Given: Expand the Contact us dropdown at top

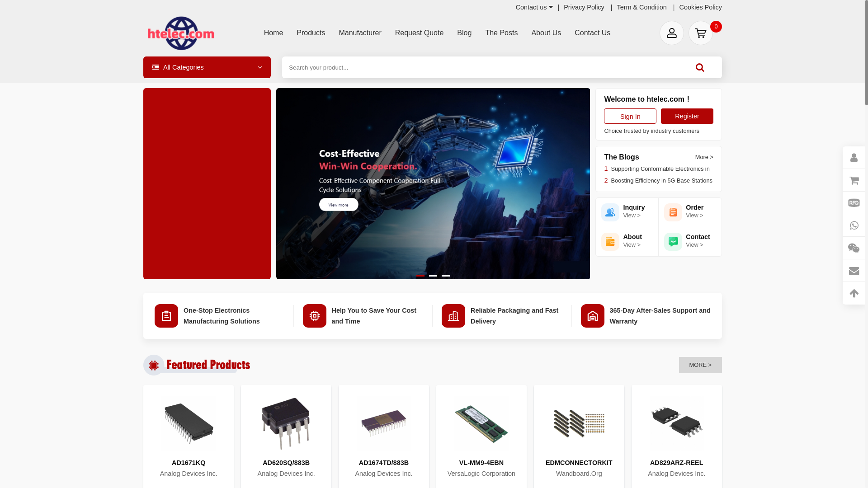Looking at the screenshot, I should pos(534,7).
